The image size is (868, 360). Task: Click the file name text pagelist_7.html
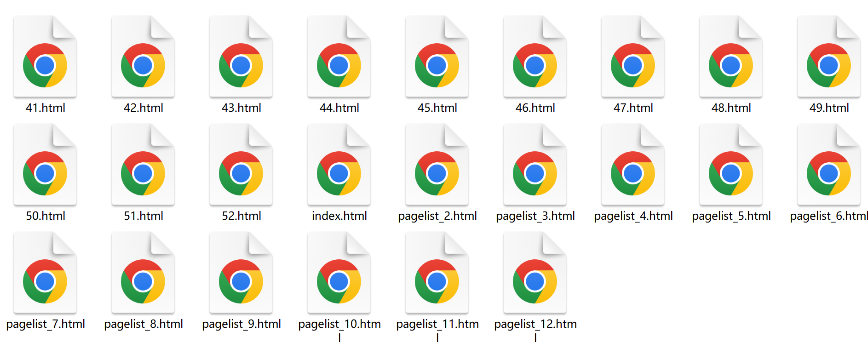pos(45,325)
